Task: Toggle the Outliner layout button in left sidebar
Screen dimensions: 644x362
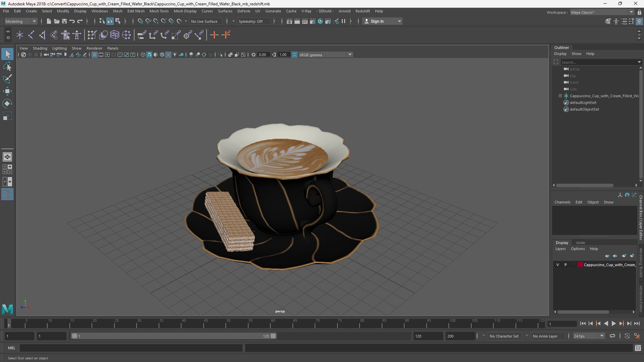Action: click(7, 194)
